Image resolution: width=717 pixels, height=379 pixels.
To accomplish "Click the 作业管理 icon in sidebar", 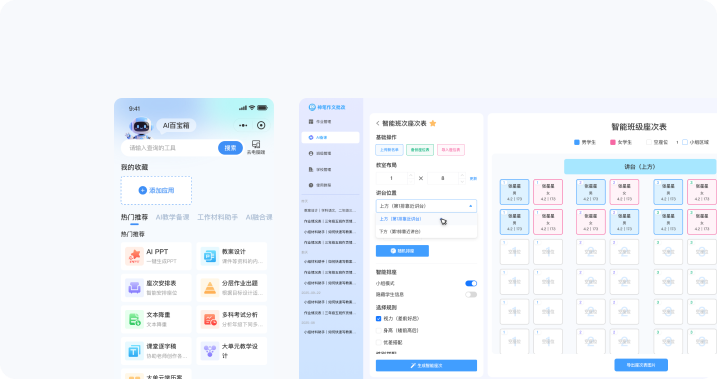I will pos(311,122).
